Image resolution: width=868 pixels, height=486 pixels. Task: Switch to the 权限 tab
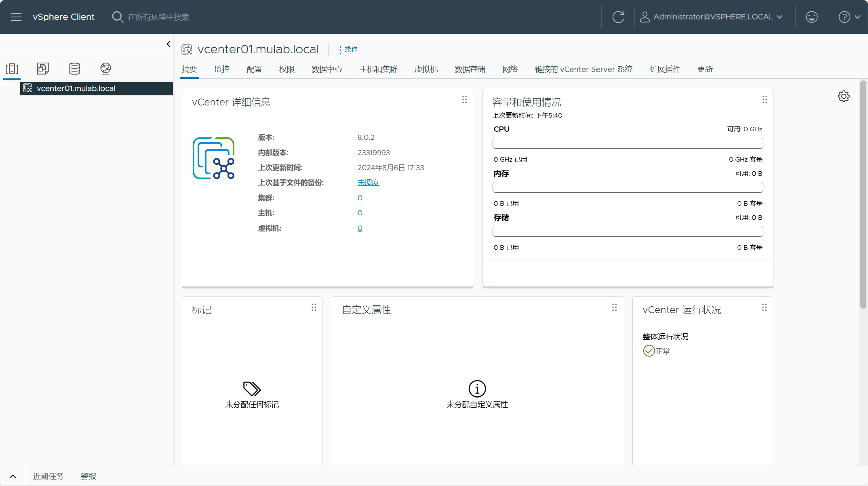coord(287,69)
